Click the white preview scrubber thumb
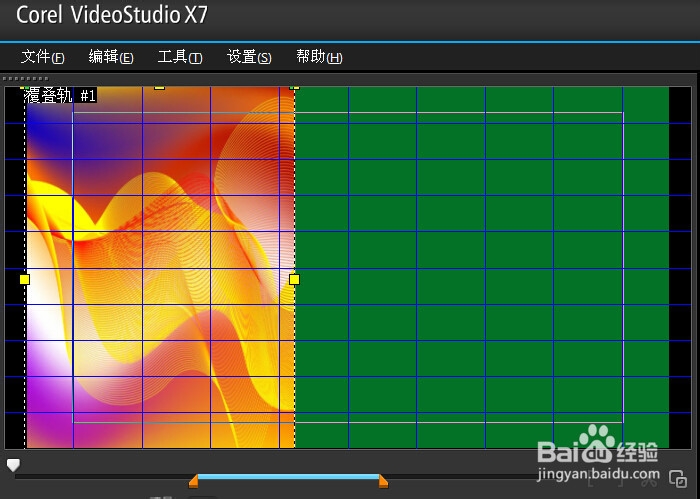The image size is (700, 499). click(x=13, y=465)
